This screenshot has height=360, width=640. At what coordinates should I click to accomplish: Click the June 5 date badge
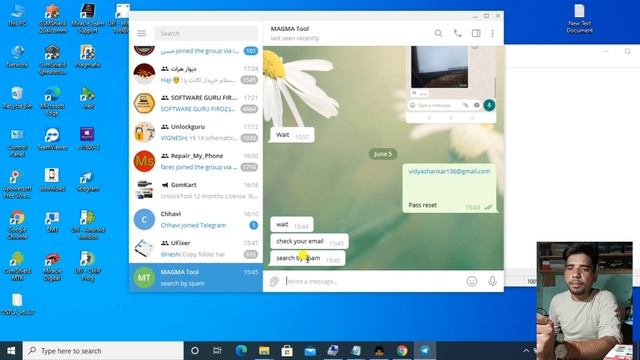[x=382, y=154]
